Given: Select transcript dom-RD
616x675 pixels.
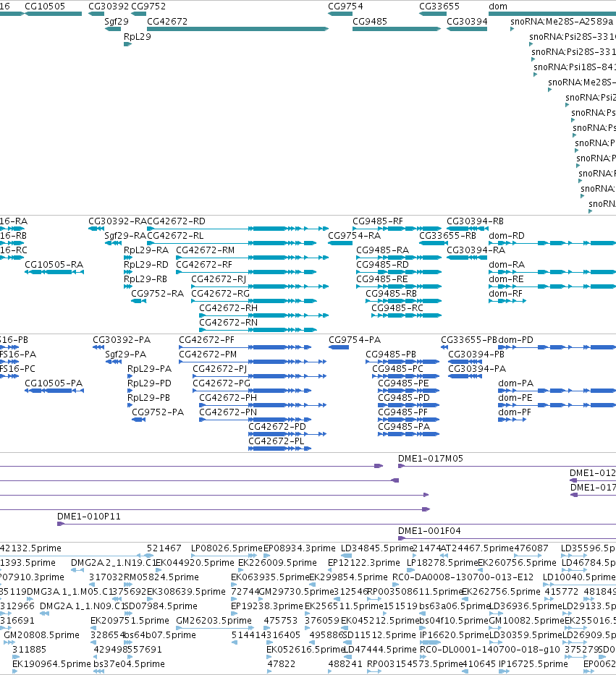Looking at the screenshot, I should click(552, 243).
